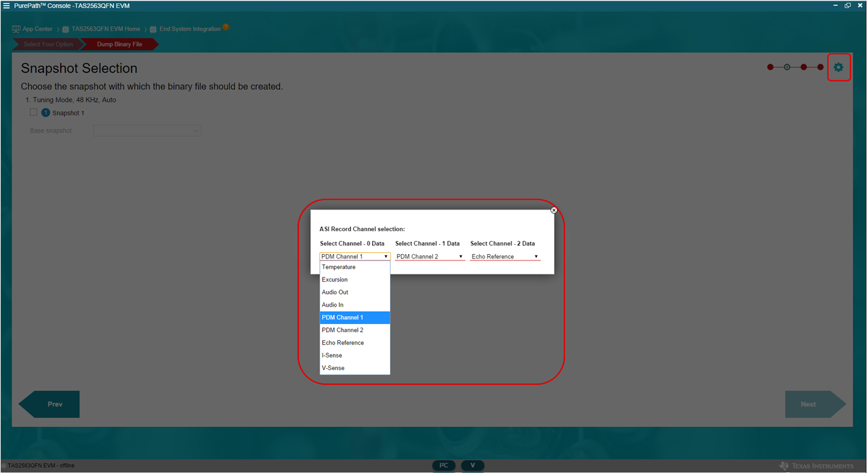The width and height of the screenshot is (868, 474).
Task: Click the second progress step dot
Action: click(787, 67)
